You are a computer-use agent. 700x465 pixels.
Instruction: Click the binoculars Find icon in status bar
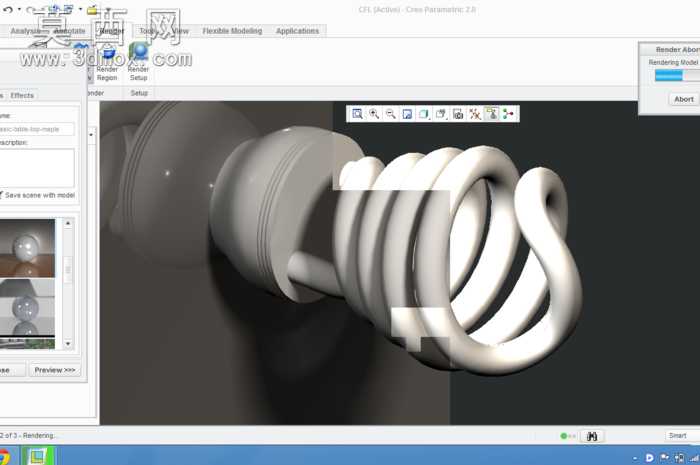pos(592,436)
